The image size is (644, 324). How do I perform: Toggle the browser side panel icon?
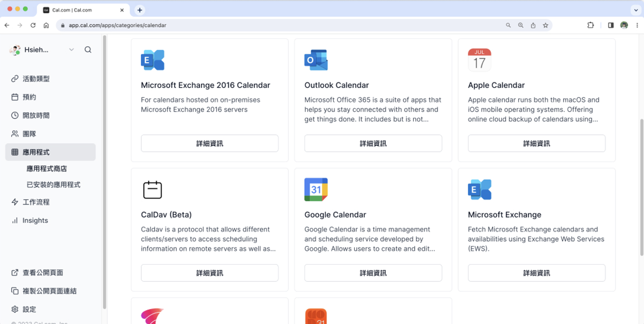[x=611, y=25]
